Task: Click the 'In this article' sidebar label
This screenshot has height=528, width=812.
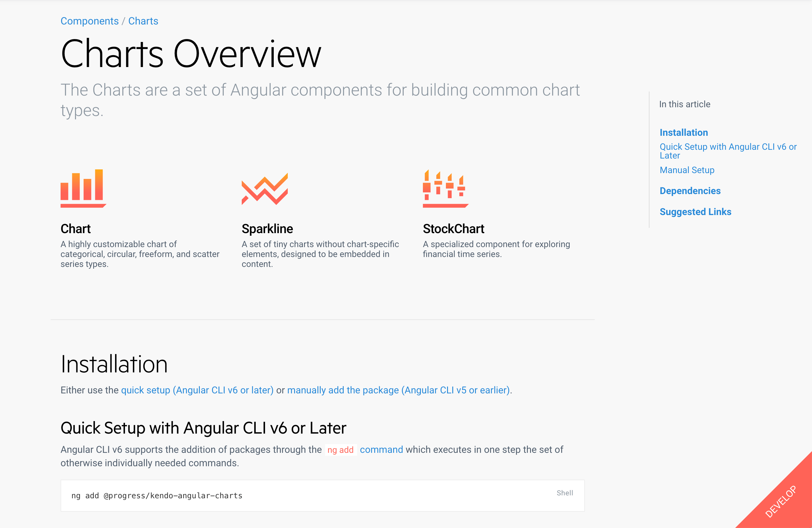Action: [684, 104]
